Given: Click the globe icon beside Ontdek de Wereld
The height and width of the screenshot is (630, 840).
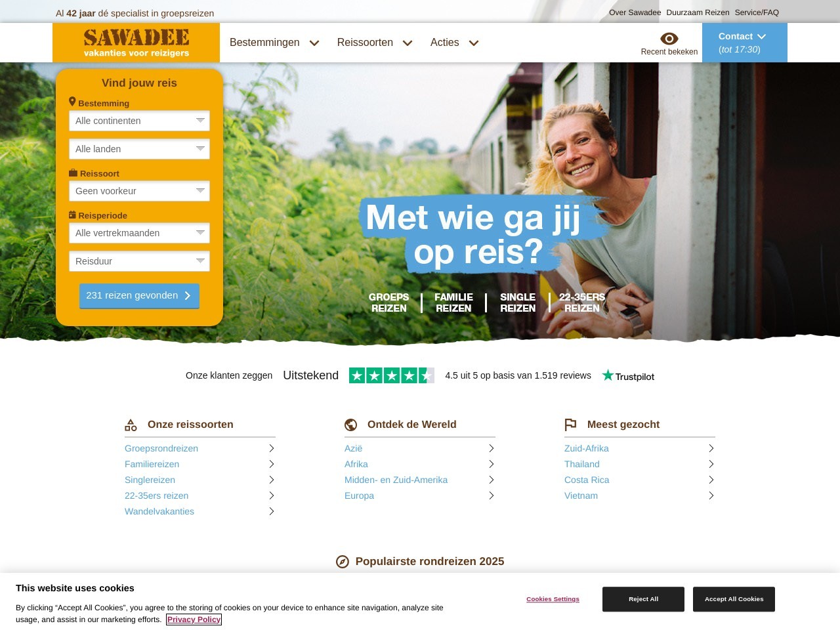Looking at the screenshot, I should point(351,425).
